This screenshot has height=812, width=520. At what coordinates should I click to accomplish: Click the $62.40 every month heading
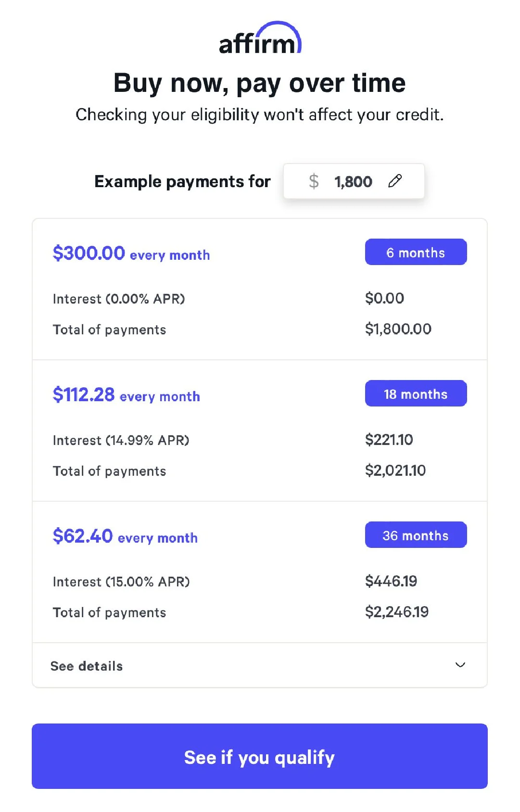coord(125,536)
